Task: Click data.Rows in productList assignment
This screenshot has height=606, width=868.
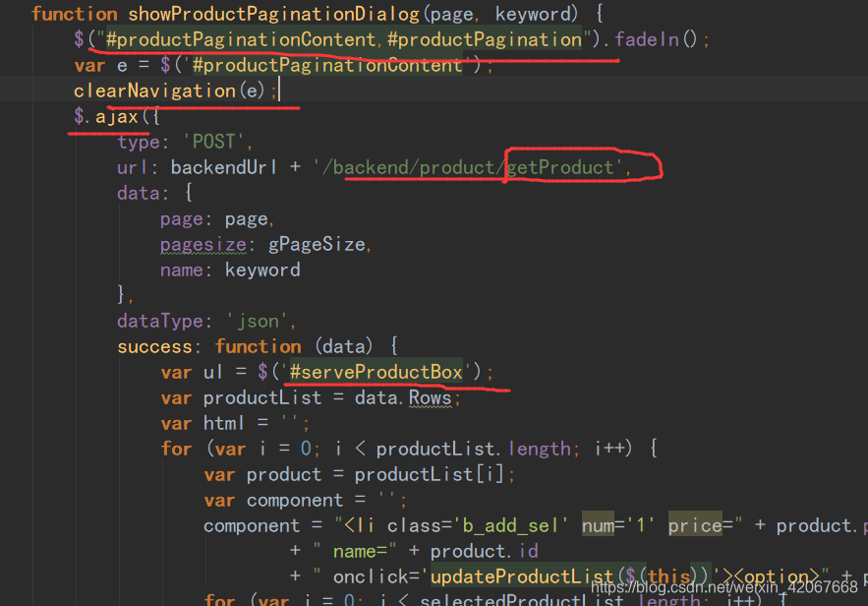Action: click(403, 397)
